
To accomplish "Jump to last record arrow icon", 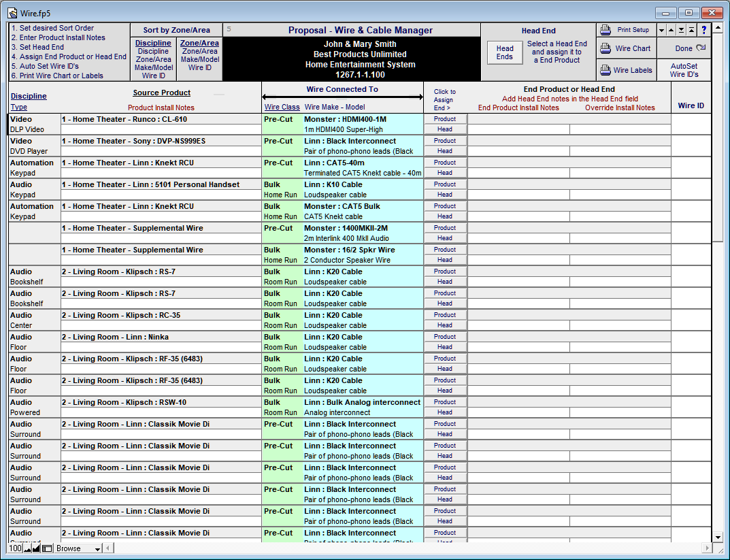I will click(x=681, y=30).
